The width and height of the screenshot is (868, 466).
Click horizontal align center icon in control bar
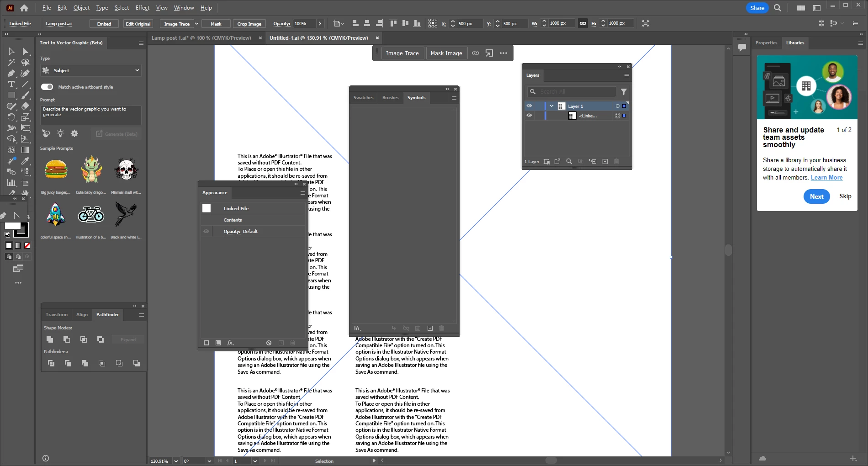367,23
